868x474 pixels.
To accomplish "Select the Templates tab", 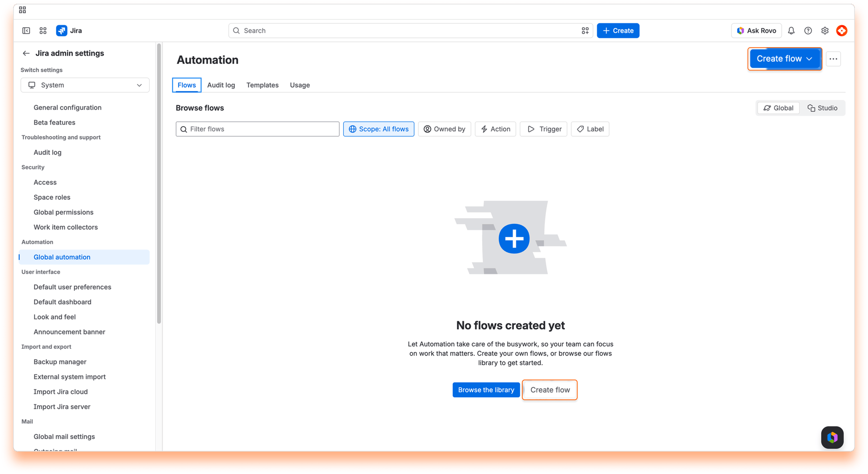I will click(262, 85).
